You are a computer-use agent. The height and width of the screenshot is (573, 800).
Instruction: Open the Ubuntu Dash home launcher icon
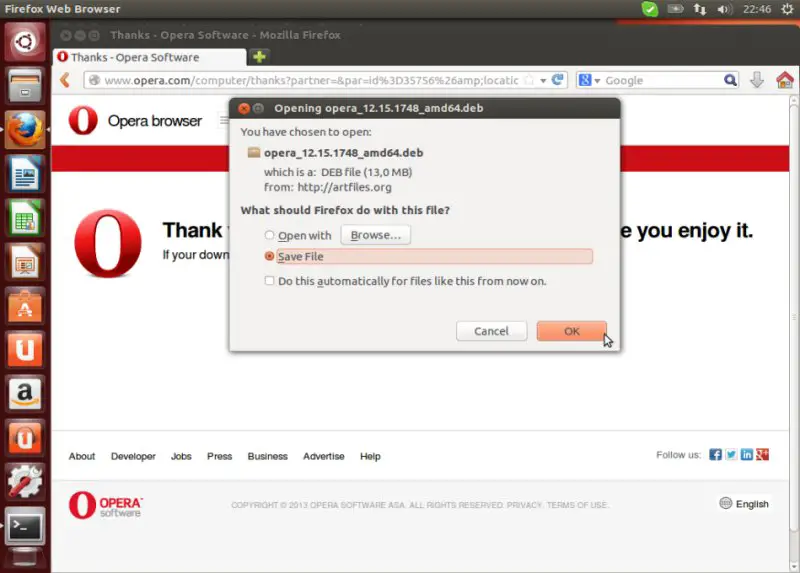tap(24, 42)
